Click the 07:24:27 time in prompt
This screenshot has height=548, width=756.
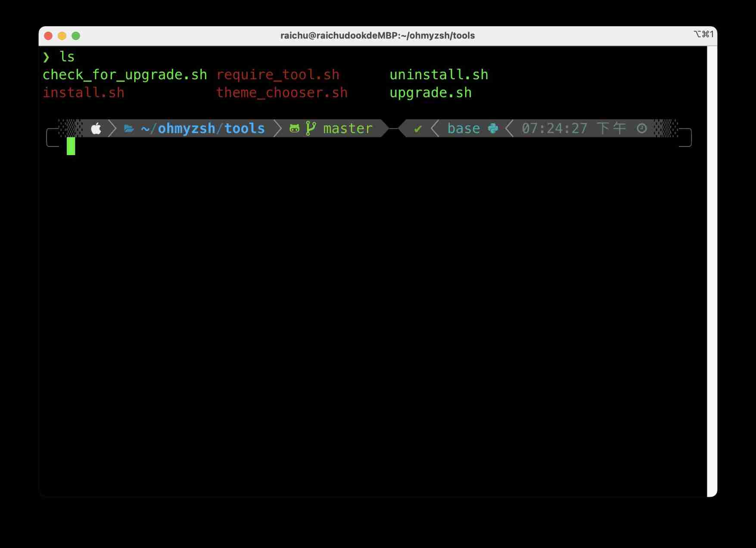coord(555,128)
